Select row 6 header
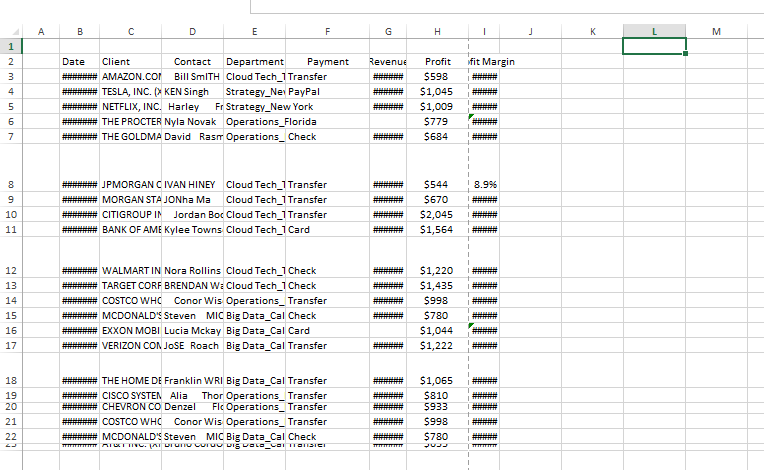Viewport: 764px width, 470px height. (x=11, y=122)
